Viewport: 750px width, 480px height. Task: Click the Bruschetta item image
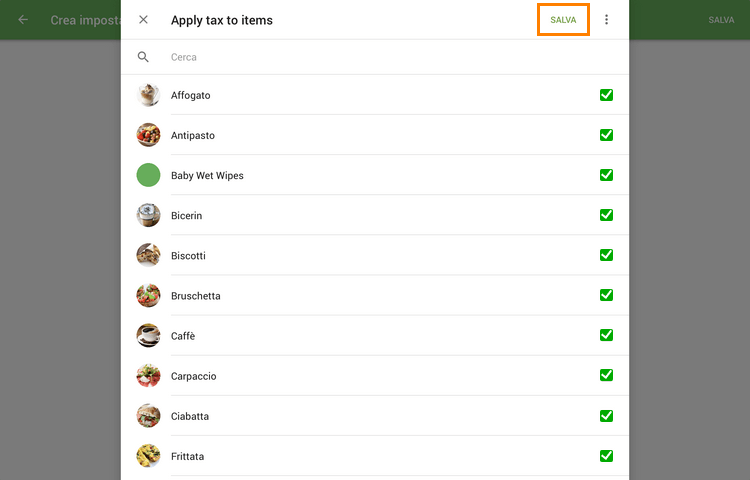coord(148,295)
